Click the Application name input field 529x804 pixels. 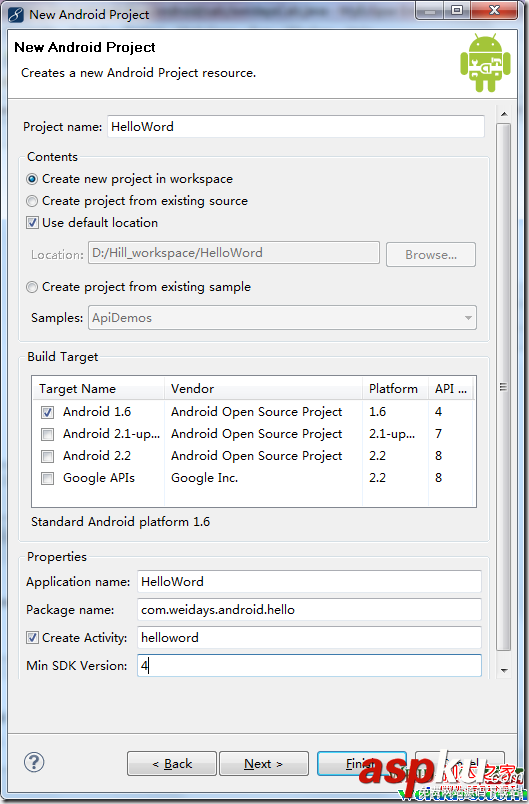[x=309, y=581]
